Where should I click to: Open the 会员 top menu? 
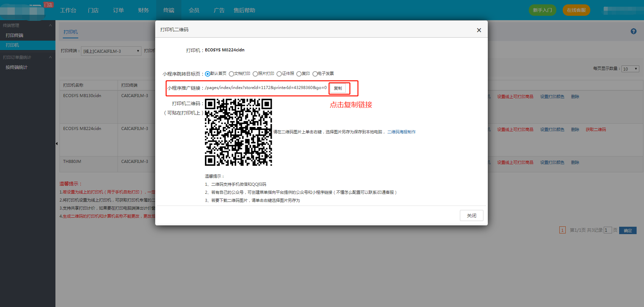pyautogui.click(x=194, y=10)
